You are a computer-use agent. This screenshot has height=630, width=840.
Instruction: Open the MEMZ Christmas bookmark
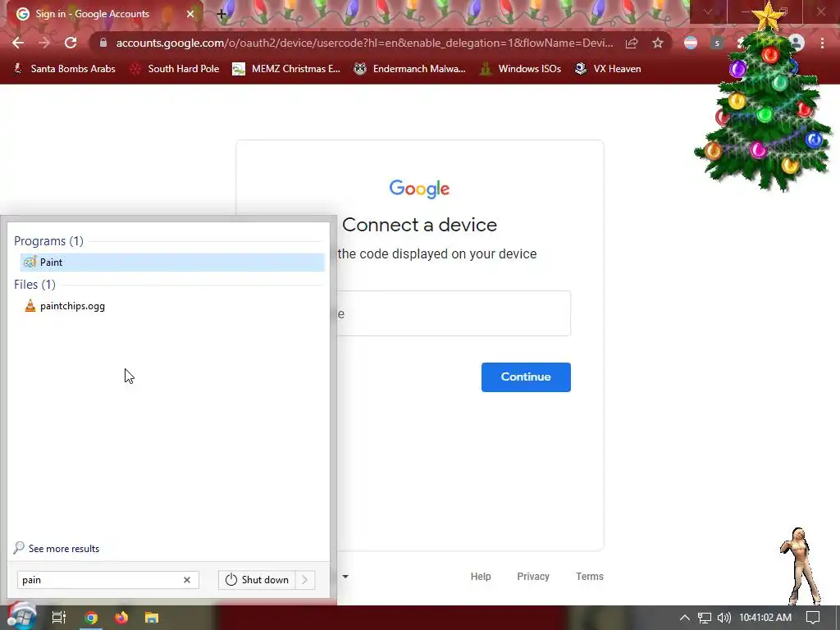[x=286, y=69]
